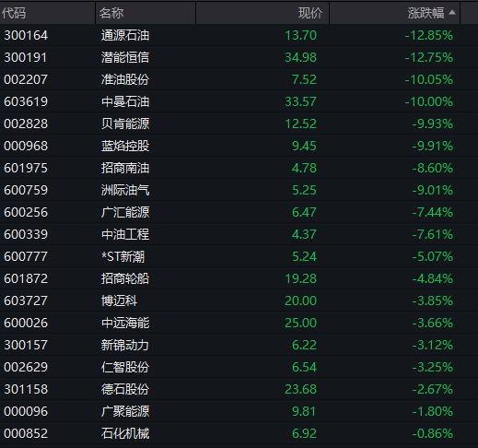This screenshot has width=478, height=448.
Task: Select stock code 002629
Action: point(26,367)
